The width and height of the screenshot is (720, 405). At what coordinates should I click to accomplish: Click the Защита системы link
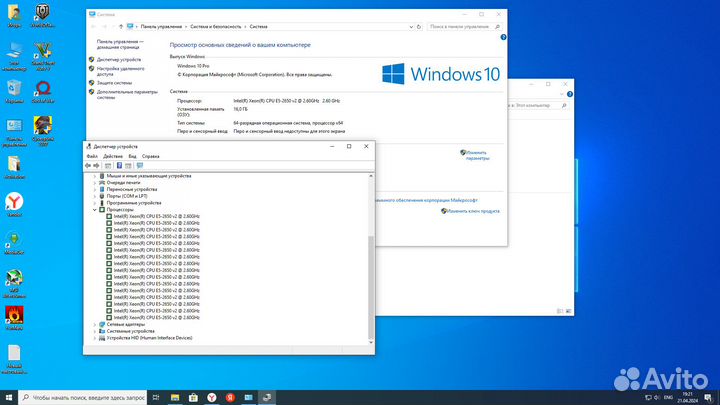[x=115, y=82]
